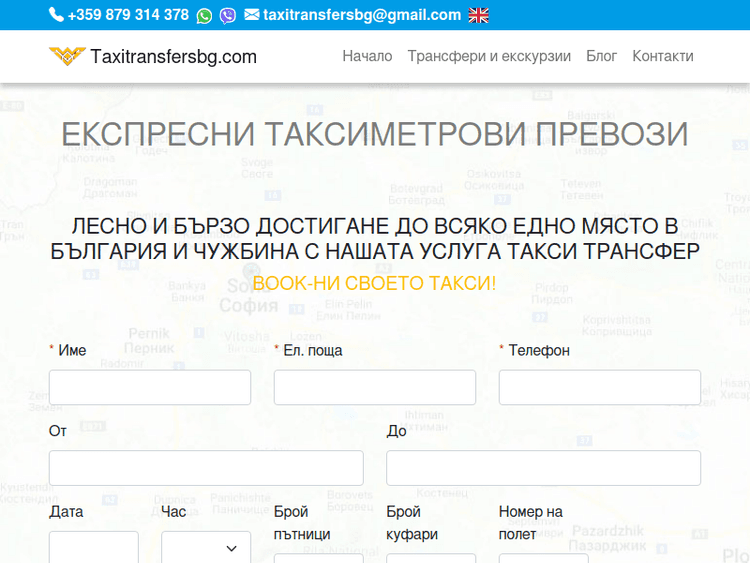
Task: Open WhatsApp chat via green icon
Action: (x=205, y=15)
